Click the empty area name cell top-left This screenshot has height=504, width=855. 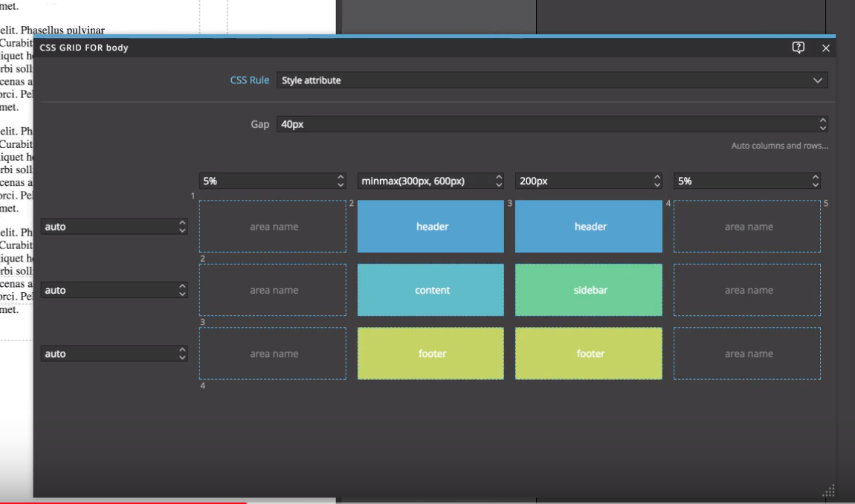[272, 226]
